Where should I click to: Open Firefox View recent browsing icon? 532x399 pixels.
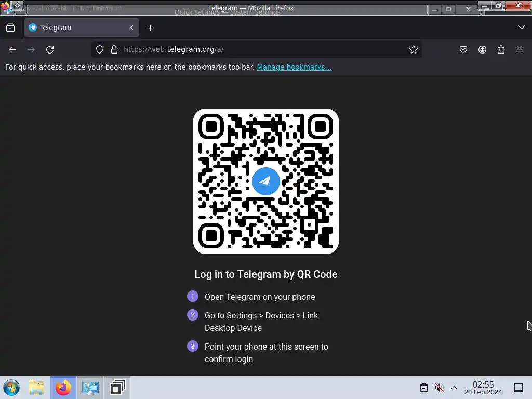pos(10,28)
